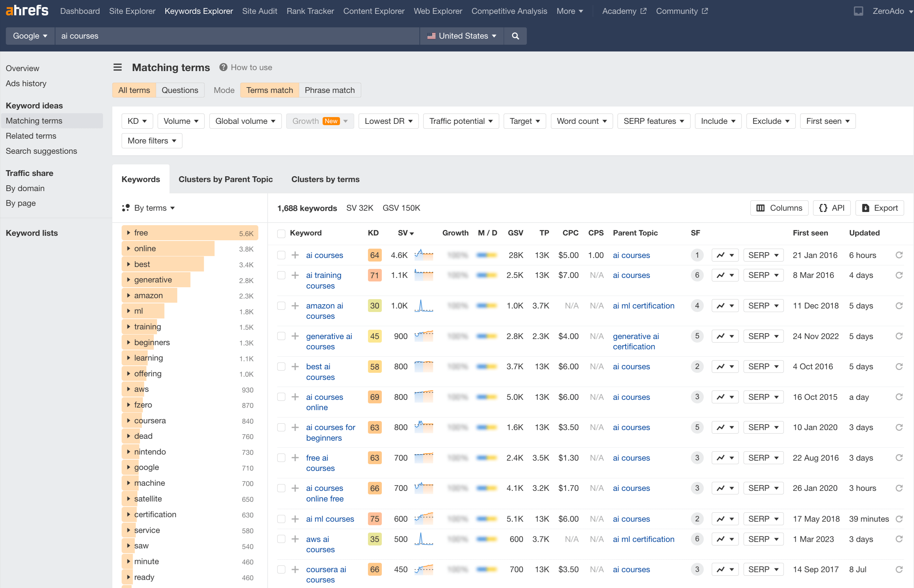Screen dimensions: 914x588
Task: Check the 'ai courses' row checkbox
Action: (x=281, y=255)
